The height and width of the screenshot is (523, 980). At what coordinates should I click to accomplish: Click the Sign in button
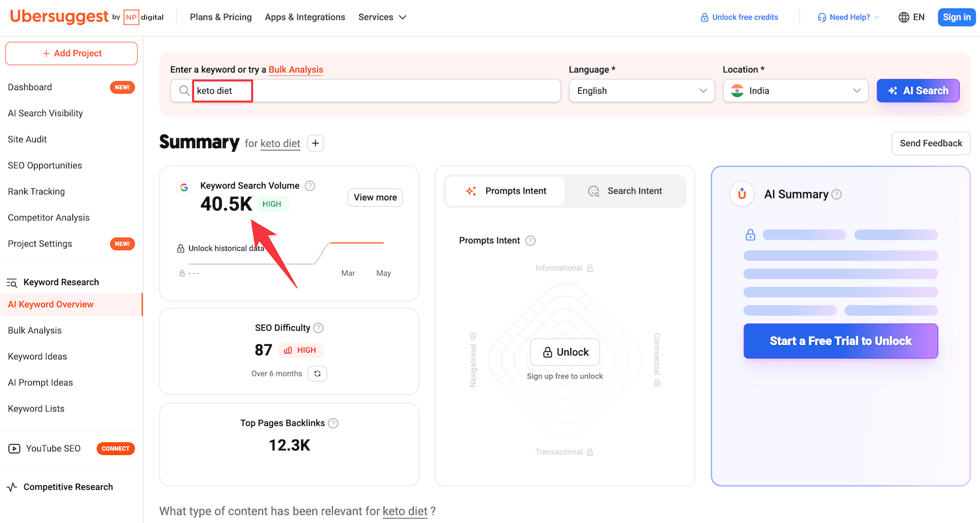point(957,18)
